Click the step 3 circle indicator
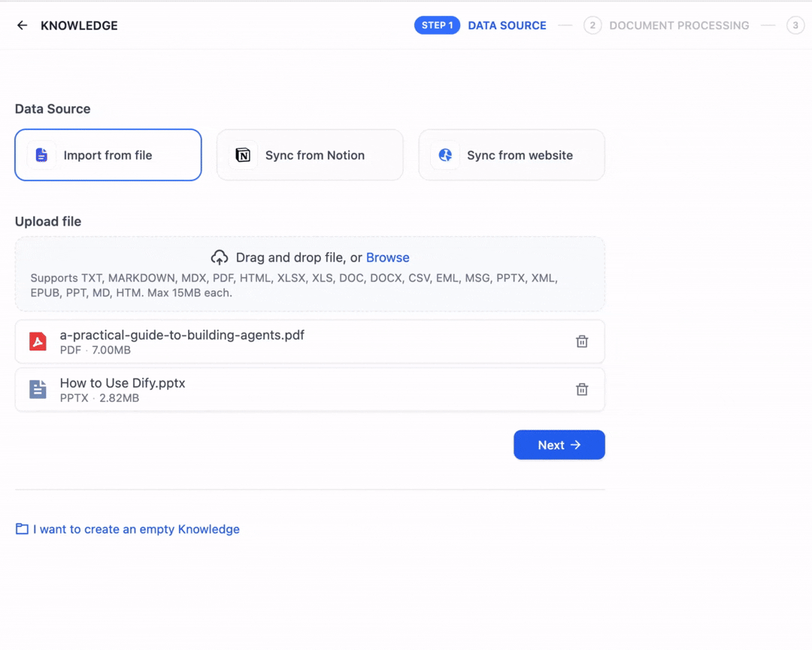This screenshot has width=812, height=650. (x=795, y=25)
